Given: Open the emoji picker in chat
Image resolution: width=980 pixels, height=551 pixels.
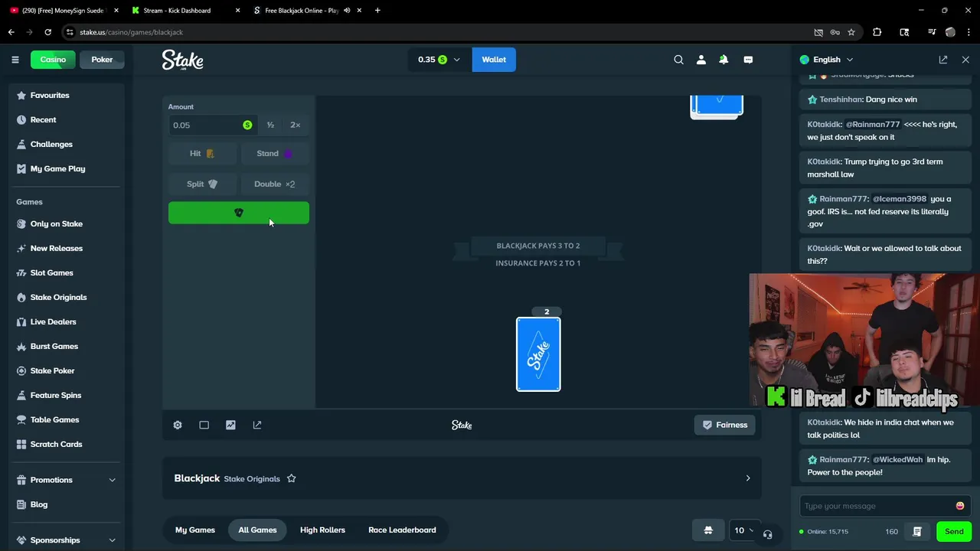Looking at the screenshot, I should 960,506.
